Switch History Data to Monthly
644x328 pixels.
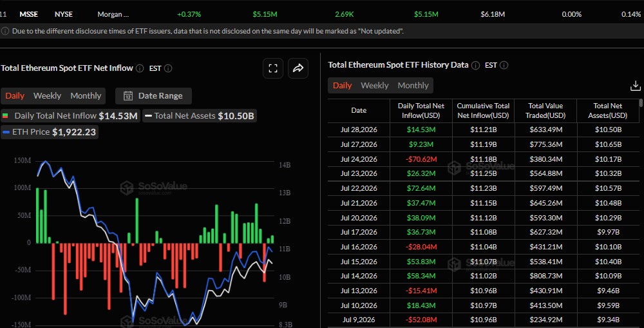pyautogui.click(x=413, y=86)
